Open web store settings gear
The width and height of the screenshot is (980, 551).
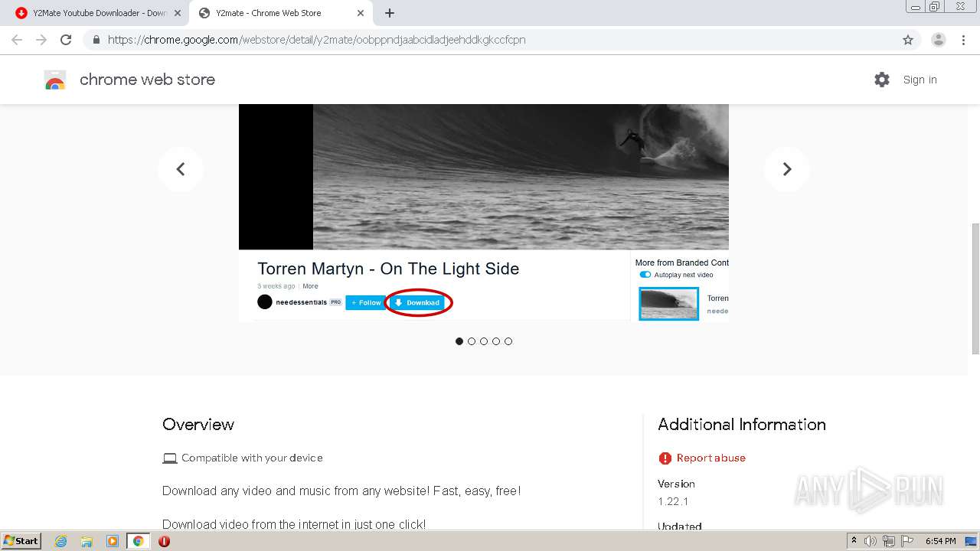[882, 80]
